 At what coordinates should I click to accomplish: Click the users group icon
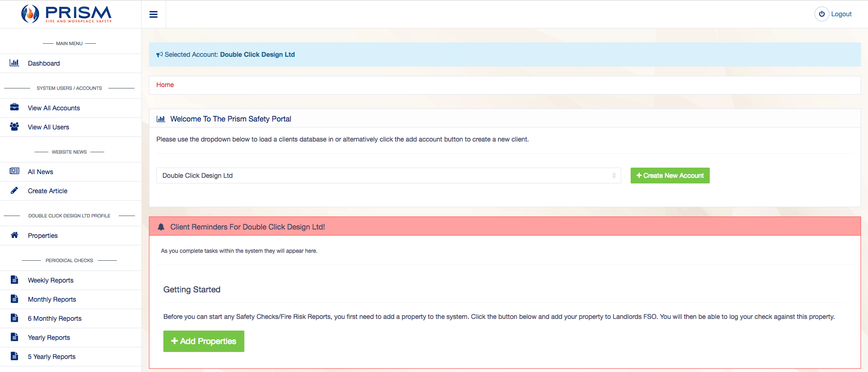14,127
